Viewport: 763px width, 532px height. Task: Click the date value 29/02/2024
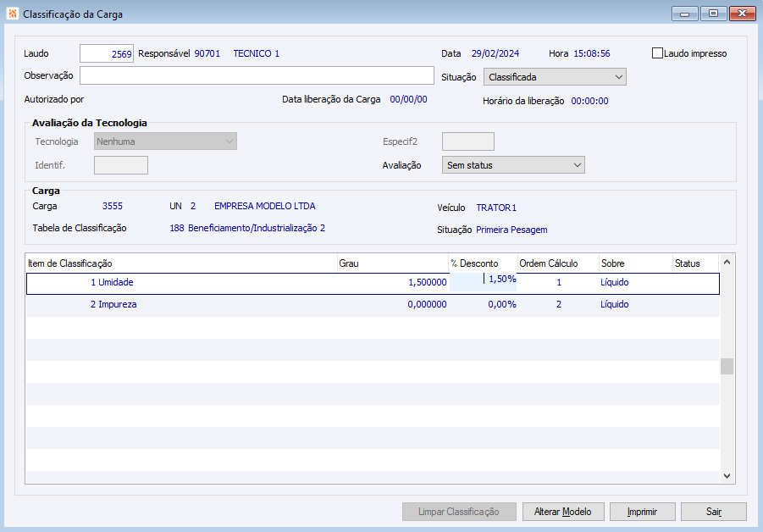[495, 53]
